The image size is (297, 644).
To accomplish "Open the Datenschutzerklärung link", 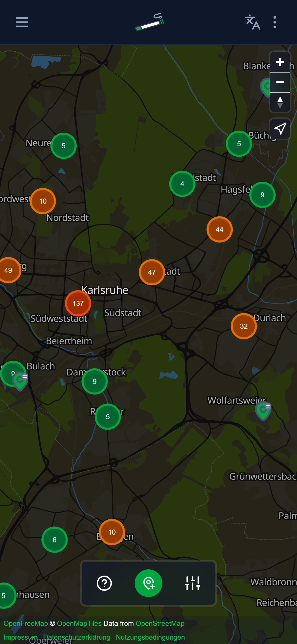I will pos(76,637).
